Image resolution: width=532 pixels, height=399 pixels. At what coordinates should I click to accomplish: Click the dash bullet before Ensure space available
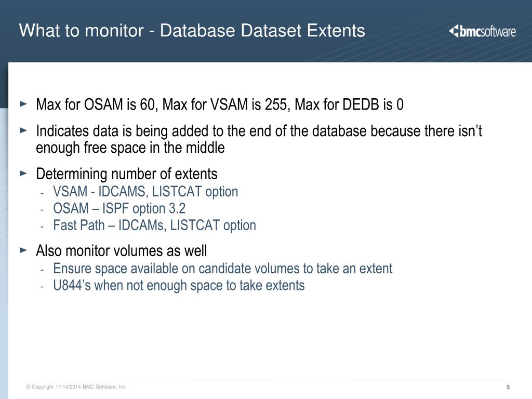(42, 269)
